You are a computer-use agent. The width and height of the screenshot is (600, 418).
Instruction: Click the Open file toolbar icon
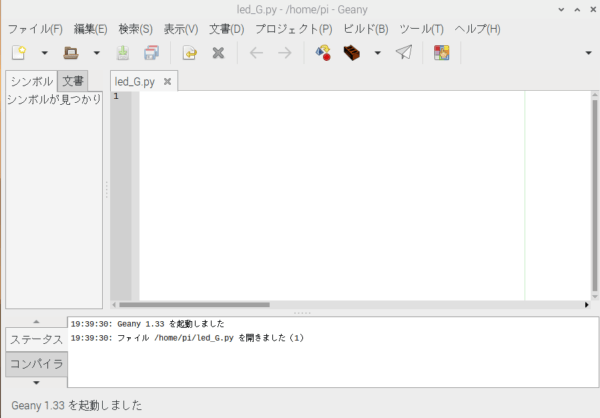71,53
